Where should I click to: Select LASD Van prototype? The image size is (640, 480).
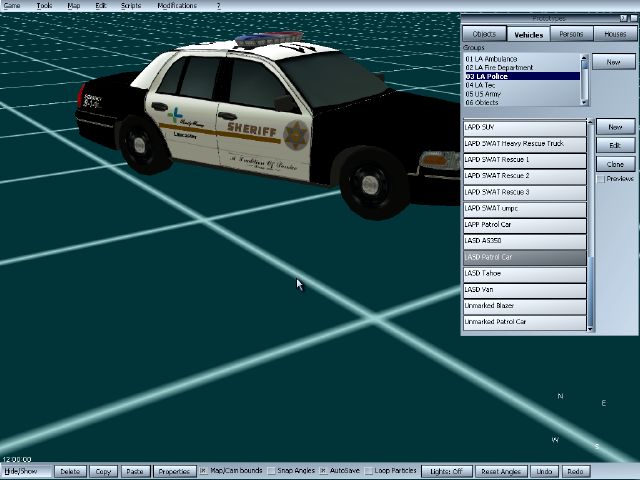pyautogui.click(x=524, y=290)
